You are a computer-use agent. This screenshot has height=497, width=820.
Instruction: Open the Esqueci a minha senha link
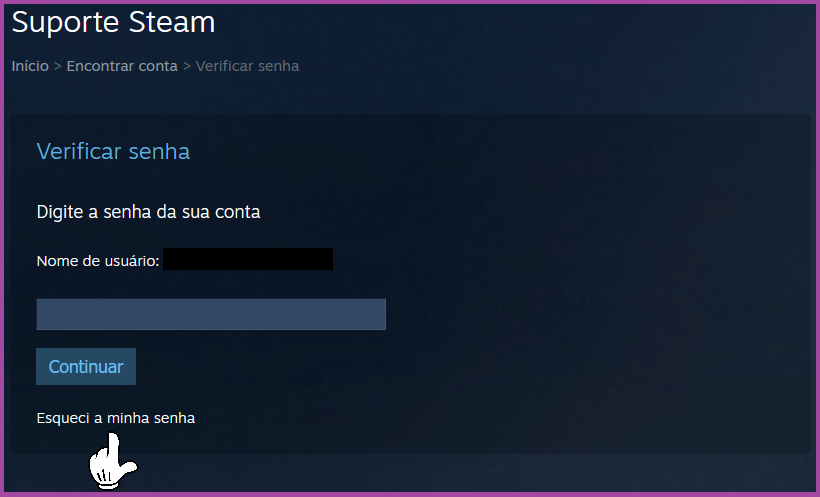[116, 418]
